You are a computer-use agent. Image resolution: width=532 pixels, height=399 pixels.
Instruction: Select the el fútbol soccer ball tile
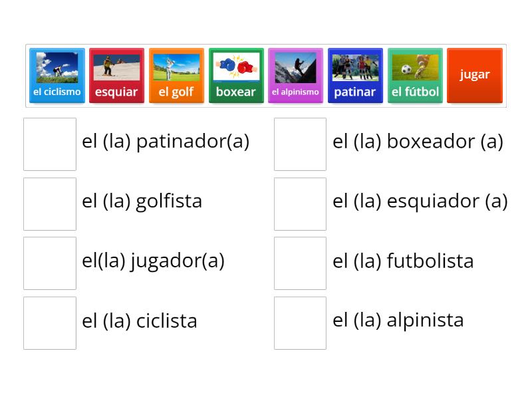415,74
